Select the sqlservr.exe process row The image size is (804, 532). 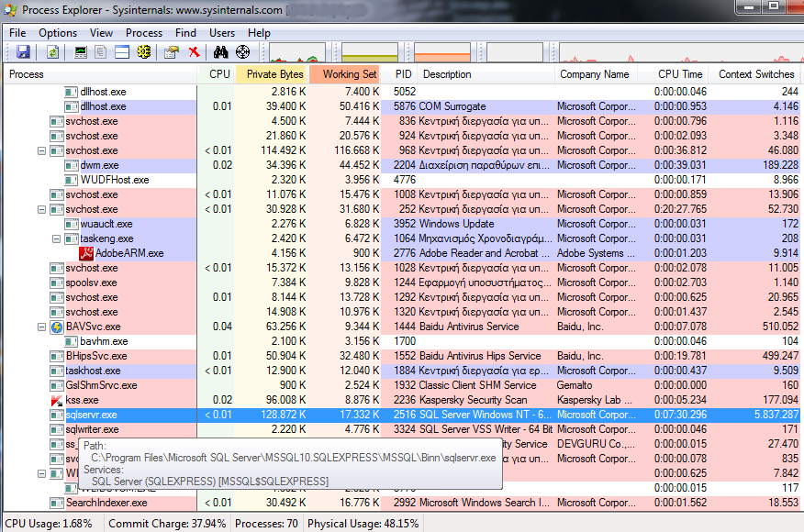402,416
